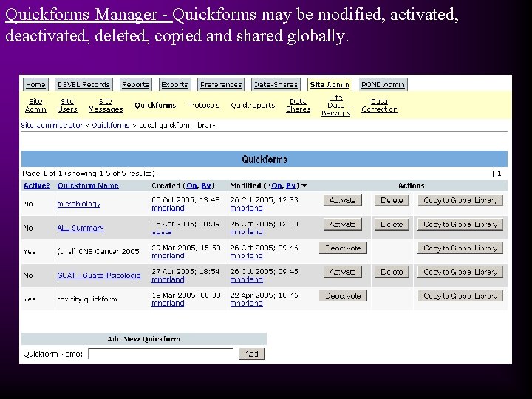Switch to the Reports tab
This screenshot has width=532, height=399.
(135, 84)
